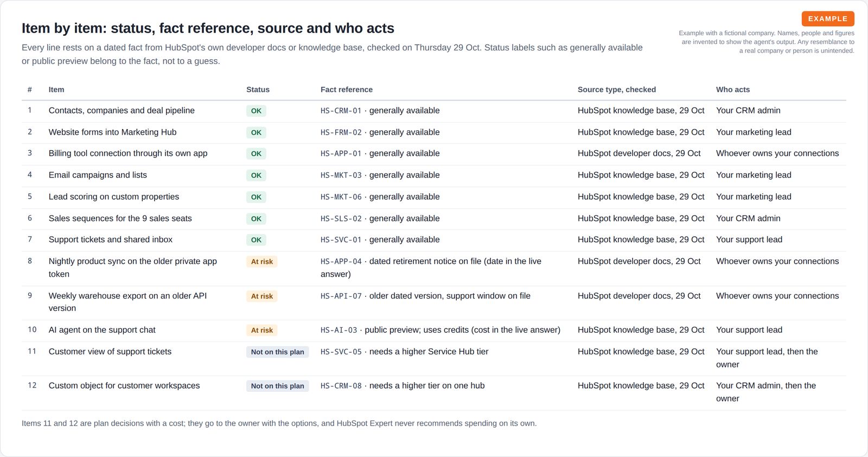Click the 'Source type, checked' column header
The height and width of the screenshot is (457, 868).
point(617,90)
